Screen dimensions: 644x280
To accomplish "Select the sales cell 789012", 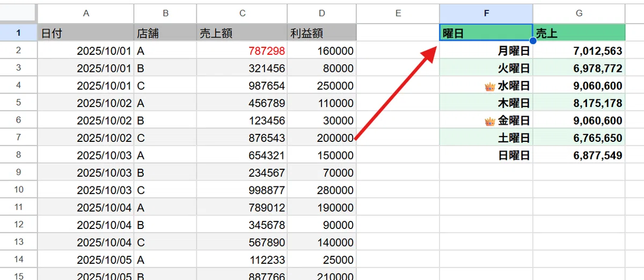I will coord(242,208).
